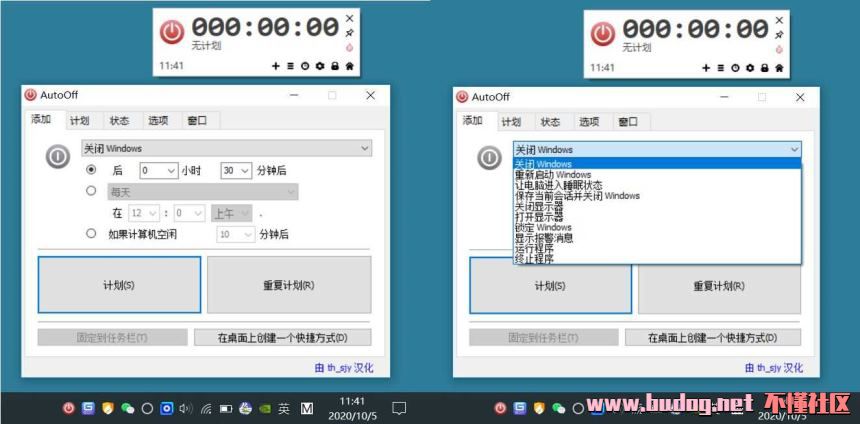Click clock icon in right countdown widget

coord(735,68)
